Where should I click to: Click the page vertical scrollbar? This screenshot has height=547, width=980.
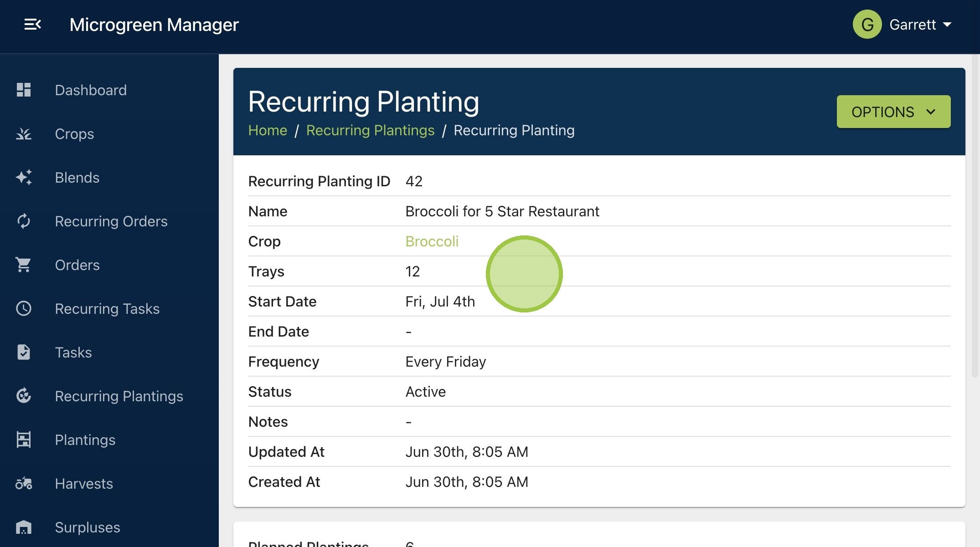tap(975, 216)
